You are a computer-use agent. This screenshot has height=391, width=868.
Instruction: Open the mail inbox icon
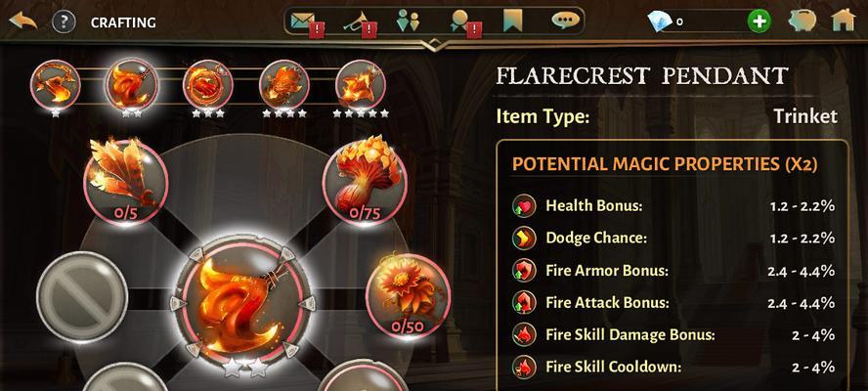[x=306, y=23]
